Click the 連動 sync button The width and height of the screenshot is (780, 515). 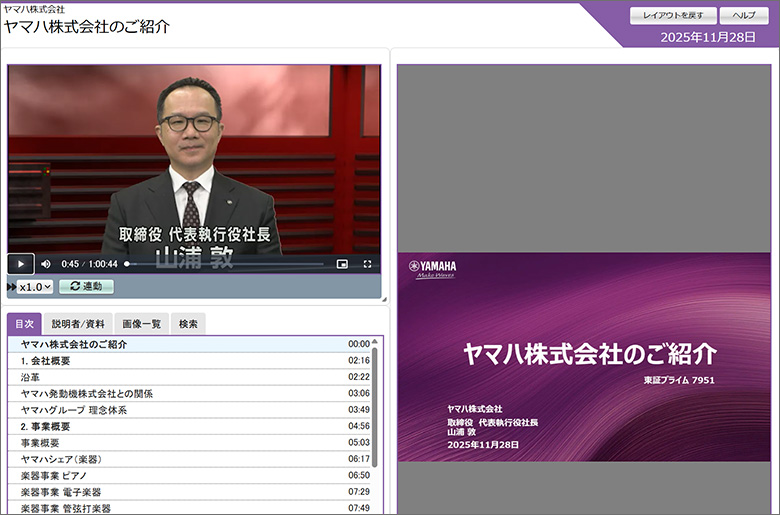coord(87,287)
